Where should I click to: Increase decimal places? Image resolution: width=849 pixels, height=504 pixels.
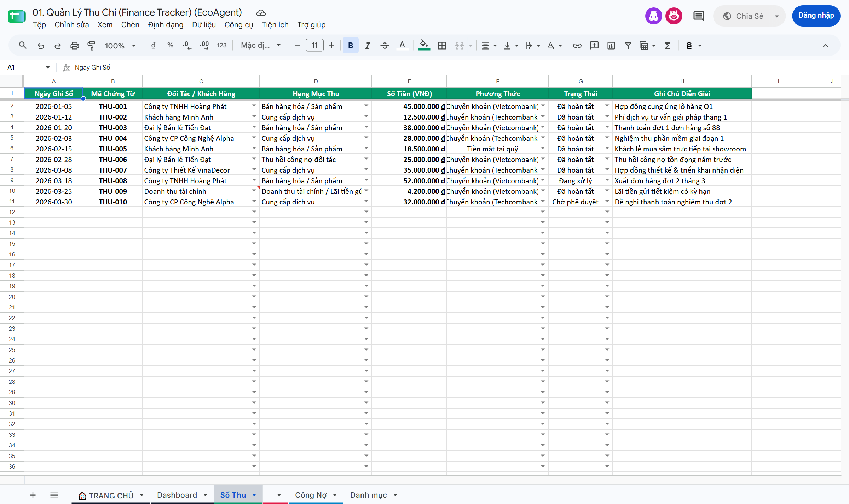click(x=204, y=46)
